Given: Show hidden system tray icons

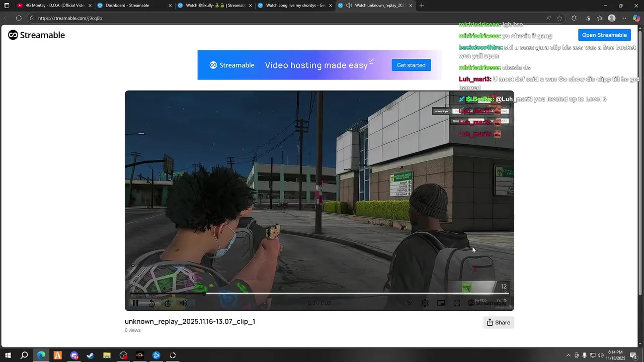Looking at the screenshot, I should (569, 355).
